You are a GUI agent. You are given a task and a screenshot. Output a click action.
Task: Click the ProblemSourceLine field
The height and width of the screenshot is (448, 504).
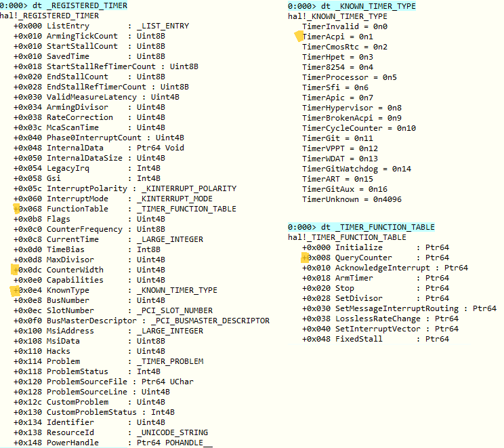point(91,392)
